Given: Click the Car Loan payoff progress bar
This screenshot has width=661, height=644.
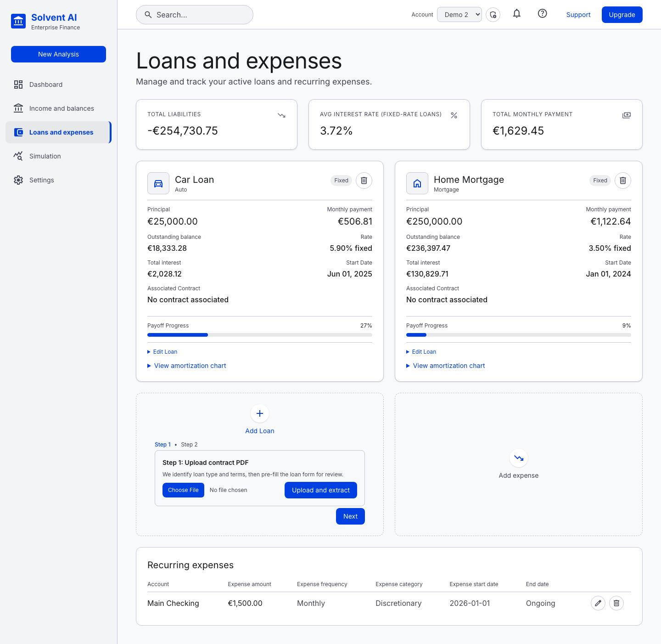Looking at the screenshot, I should pyautogui.click(x=260, y=335).
